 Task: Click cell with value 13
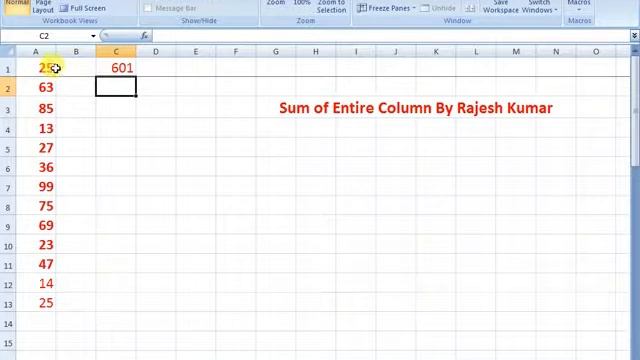(36, 129)
